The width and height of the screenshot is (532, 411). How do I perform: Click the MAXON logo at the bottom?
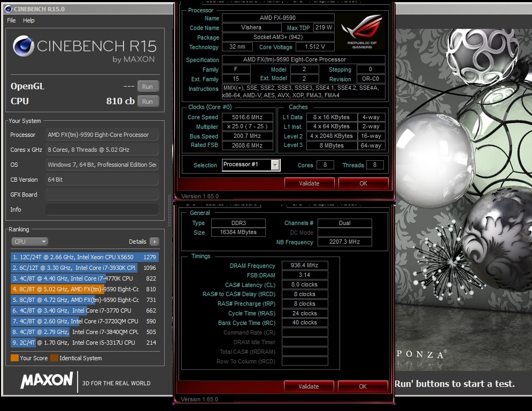pyautogui.click(x=47, y=381)
